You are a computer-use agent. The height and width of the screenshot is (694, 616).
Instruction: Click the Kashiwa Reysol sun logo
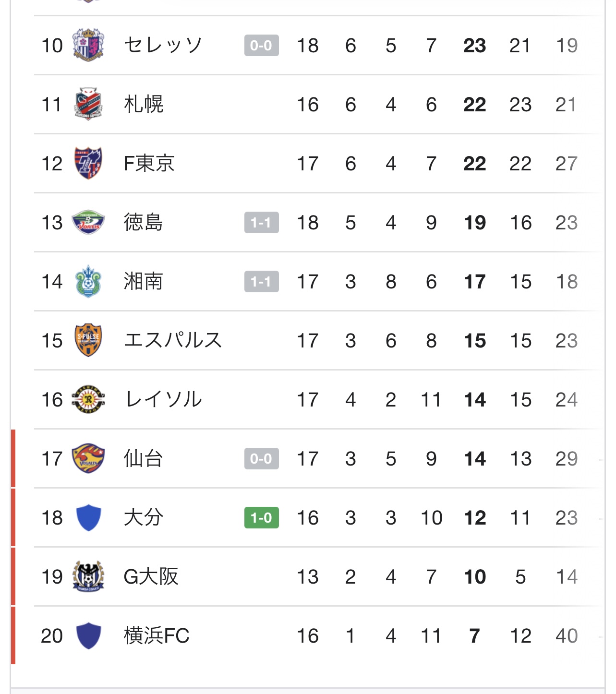(88, 399)
